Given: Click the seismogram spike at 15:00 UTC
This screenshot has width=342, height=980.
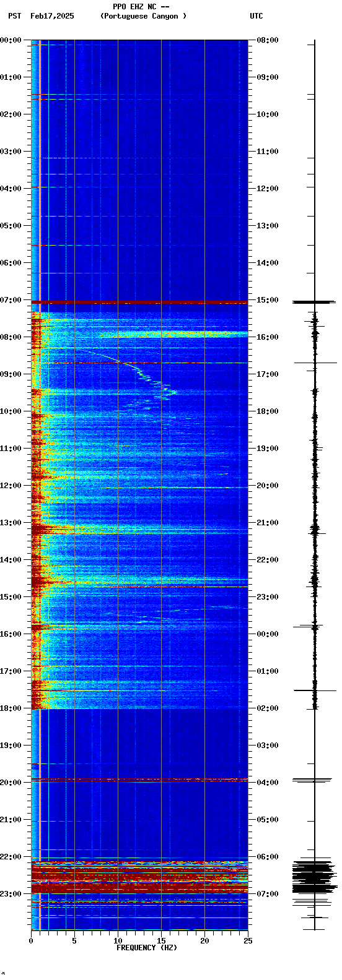Looking at the screenshot, I should 315,302.
